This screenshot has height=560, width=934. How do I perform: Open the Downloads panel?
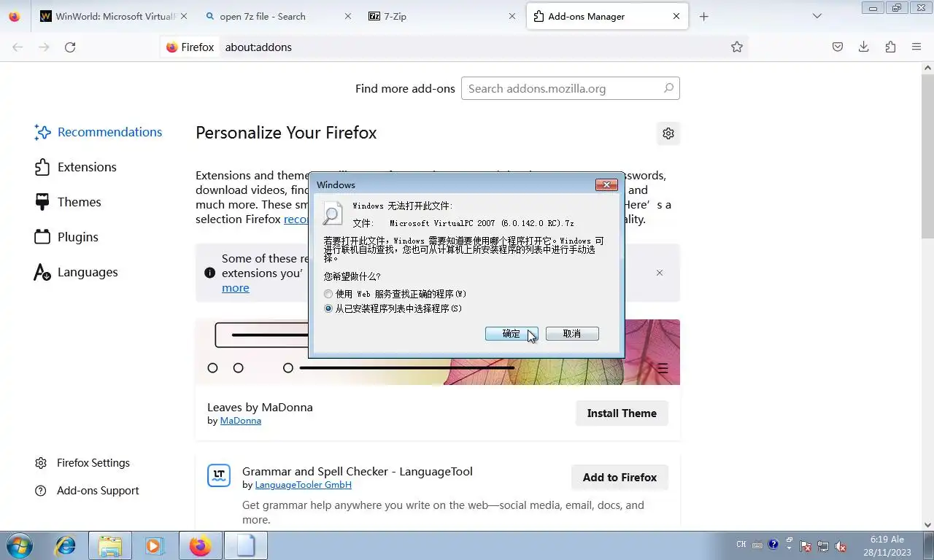coord(864,47)
